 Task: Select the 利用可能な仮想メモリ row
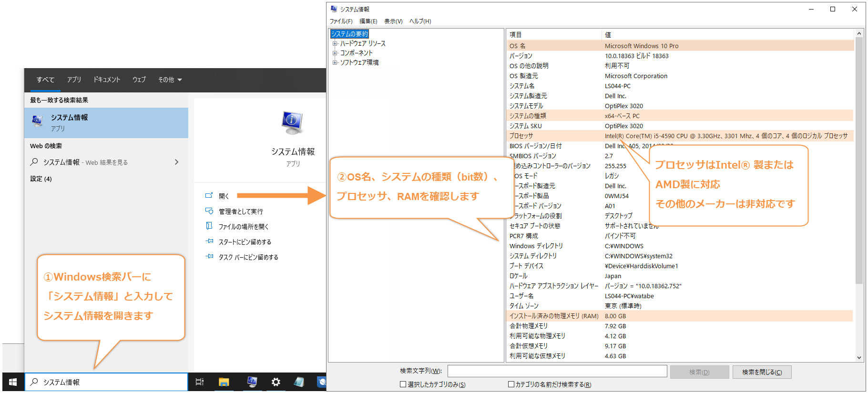[680, 356]
